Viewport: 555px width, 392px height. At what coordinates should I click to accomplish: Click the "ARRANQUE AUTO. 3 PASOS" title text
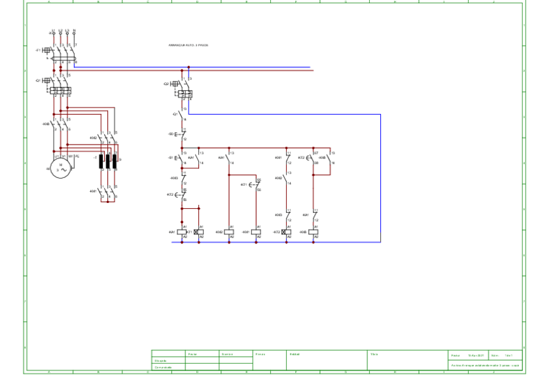(x=188, y=45)
